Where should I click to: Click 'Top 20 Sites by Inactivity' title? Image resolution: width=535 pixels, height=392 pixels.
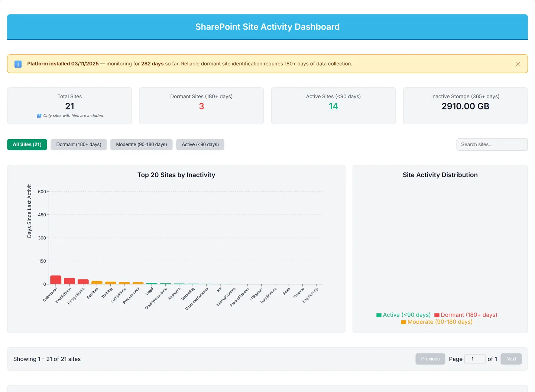pyautogui.click(x=176, y=175)
